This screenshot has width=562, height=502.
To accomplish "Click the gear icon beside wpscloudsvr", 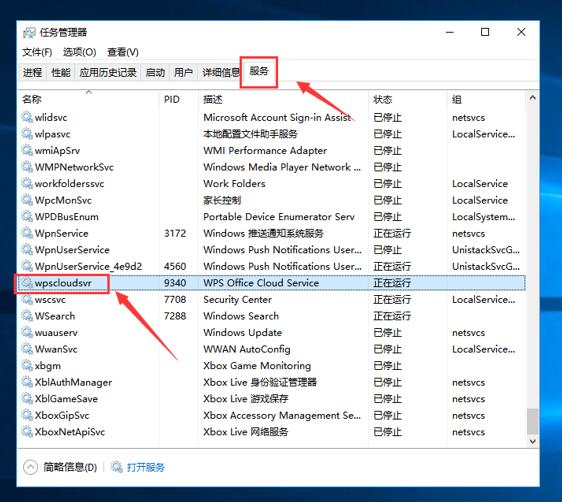I will click(x=27, y=283).
